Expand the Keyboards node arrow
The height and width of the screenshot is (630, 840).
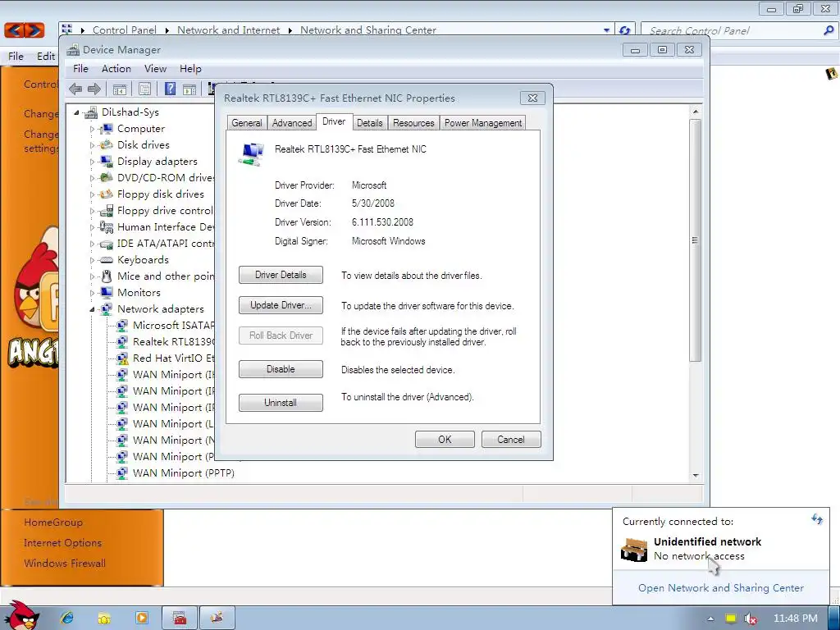click(92, 260)
